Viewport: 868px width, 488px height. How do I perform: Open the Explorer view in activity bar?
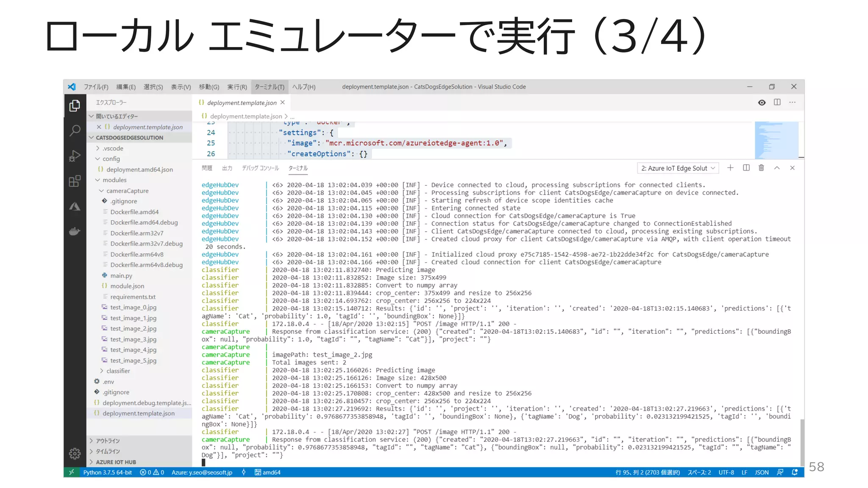coord(75,105)
